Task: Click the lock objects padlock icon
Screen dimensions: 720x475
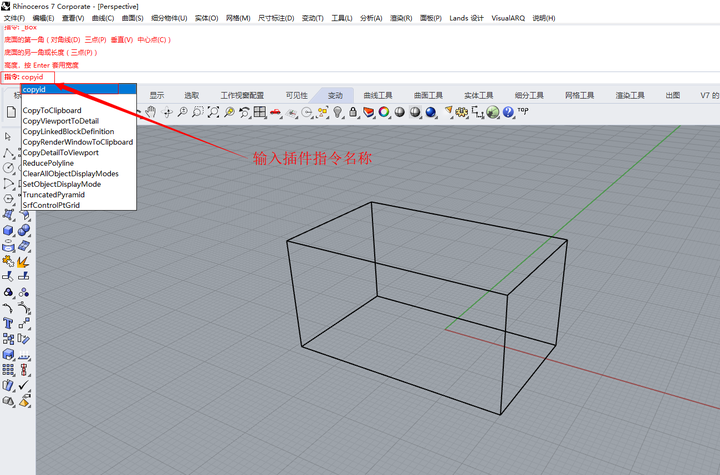Action: click(x=353, y=112)
